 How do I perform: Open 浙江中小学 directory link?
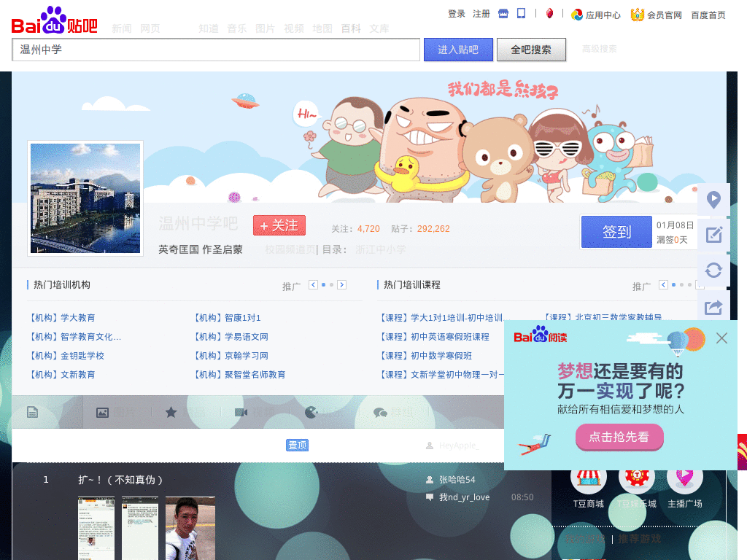coord(380,249)
